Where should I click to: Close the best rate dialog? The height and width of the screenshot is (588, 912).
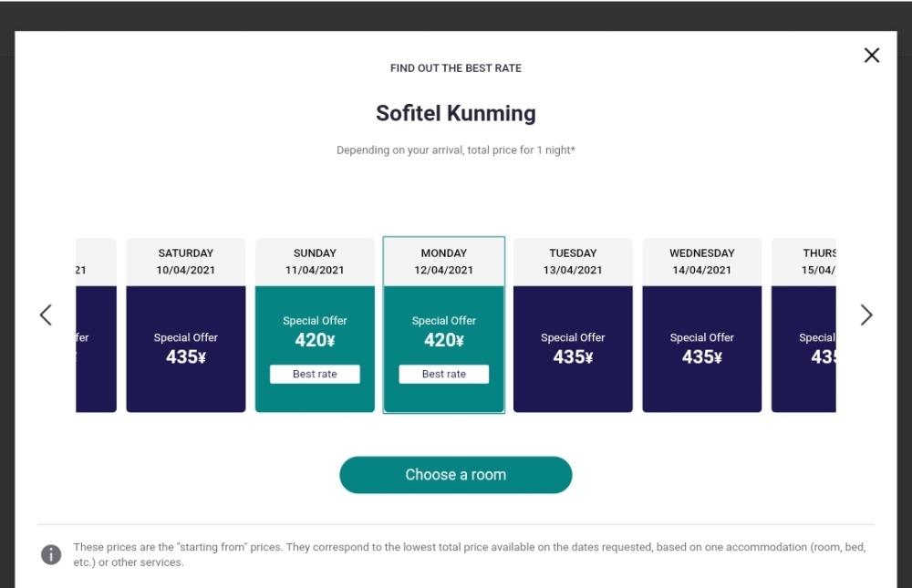[x=871, y=56]
